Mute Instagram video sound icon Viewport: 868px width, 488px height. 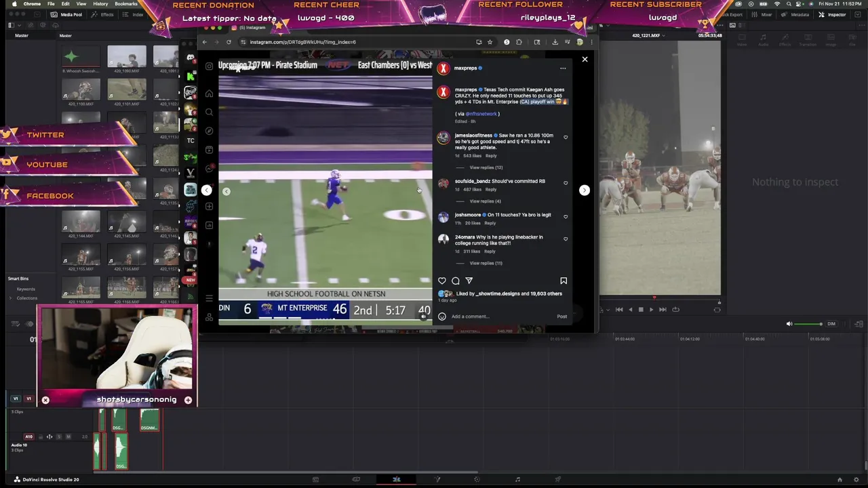click(x=424, y=317)
